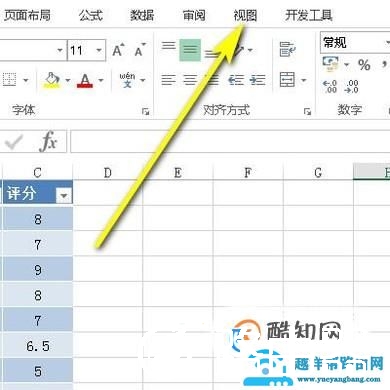
Task: Expand the fill color dropdown arrow
Action: point(68,80)
